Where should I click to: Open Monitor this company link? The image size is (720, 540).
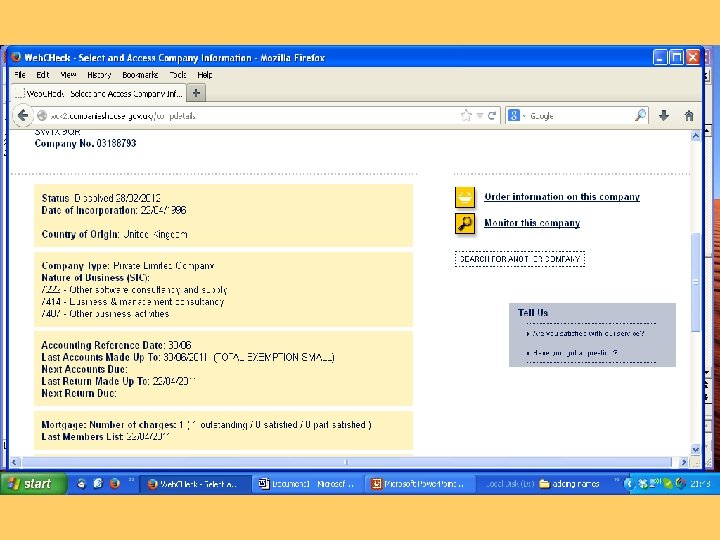pos(532,223)
